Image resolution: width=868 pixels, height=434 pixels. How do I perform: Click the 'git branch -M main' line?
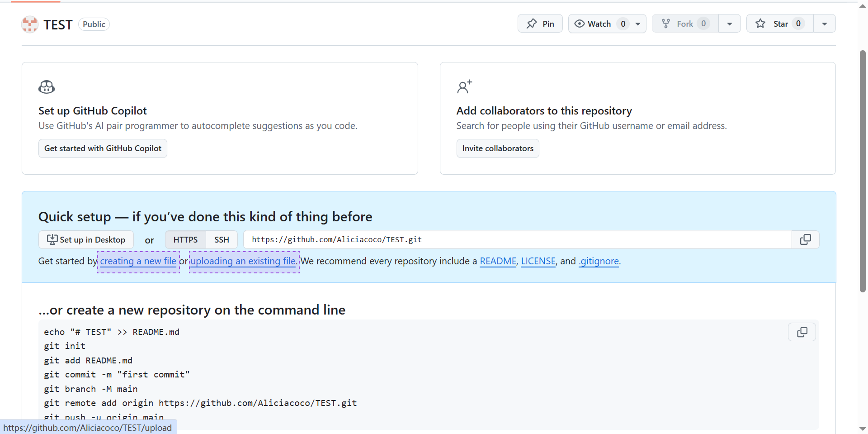click(x=91, y=389)
